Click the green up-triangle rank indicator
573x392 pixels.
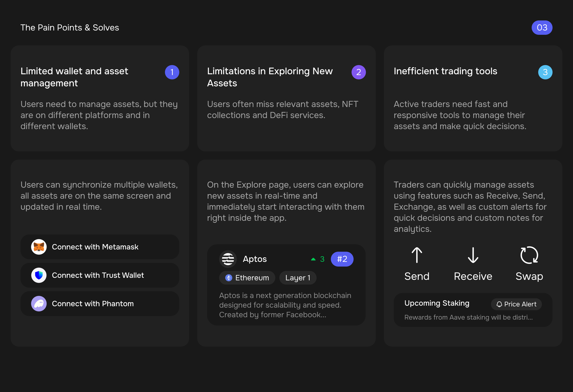[x=313, y=259]
